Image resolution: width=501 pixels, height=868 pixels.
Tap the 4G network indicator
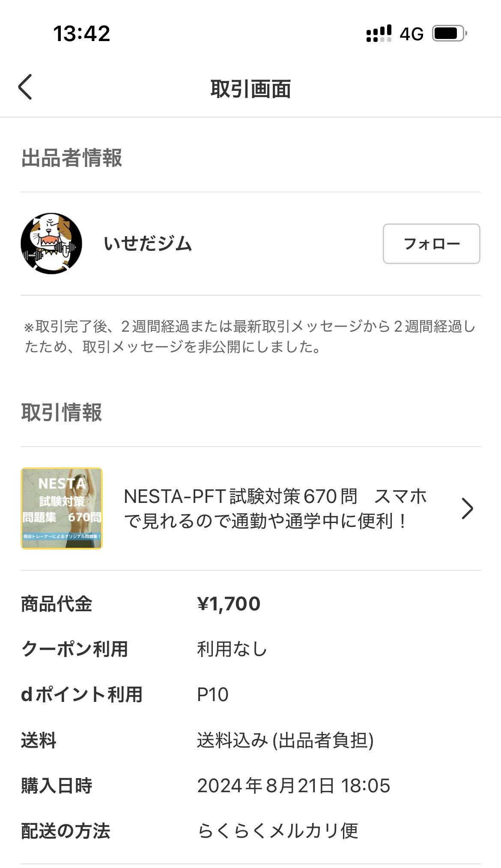412,34
